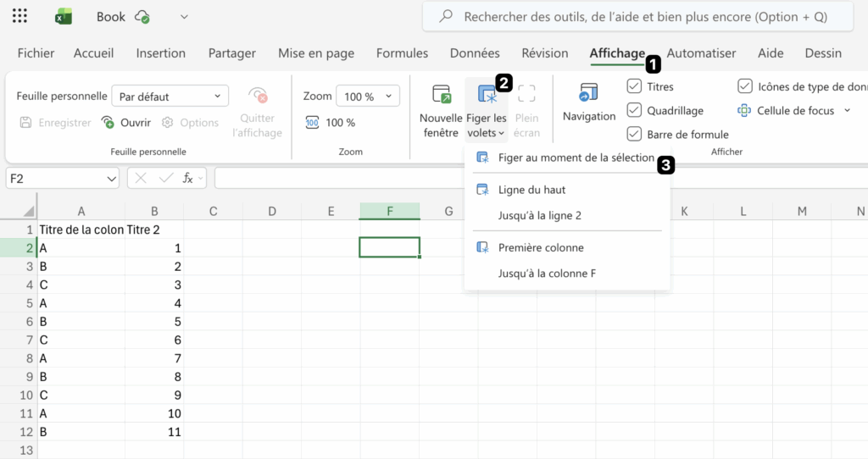This screenshot has height=459, width=868.
Task: Open the Navigation pane icon
Action: tap(588, 93)
